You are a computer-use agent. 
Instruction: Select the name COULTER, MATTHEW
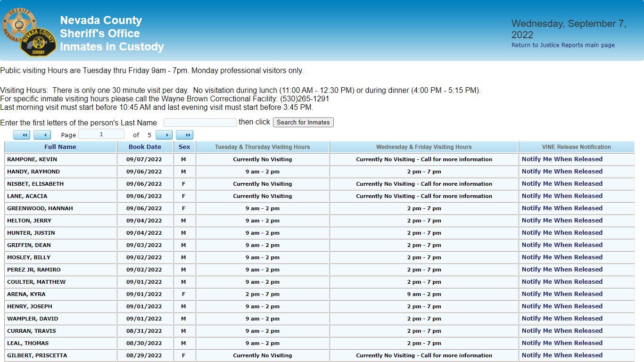pos(36,282)
